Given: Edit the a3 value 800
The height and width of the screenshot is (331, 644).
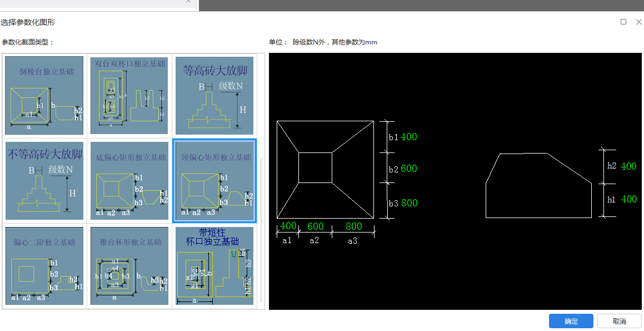Looking at the screenshot, I should tap(353, 226).
